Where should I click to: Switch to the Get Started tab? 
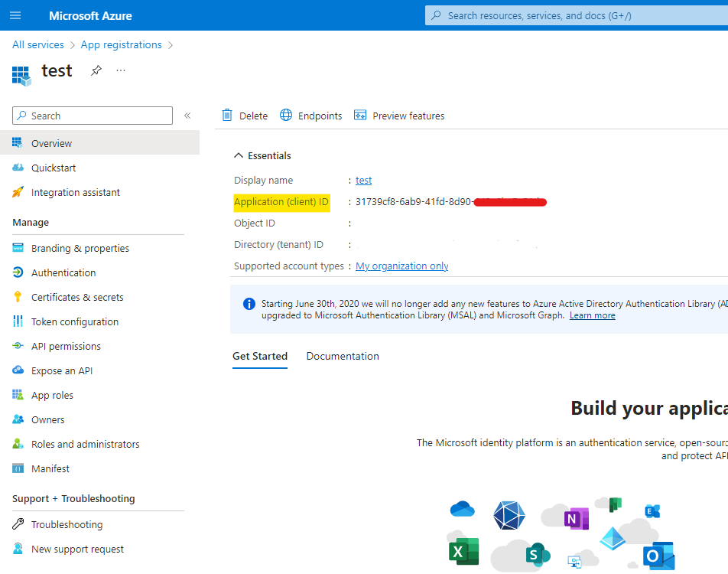(x=259, y=356)
